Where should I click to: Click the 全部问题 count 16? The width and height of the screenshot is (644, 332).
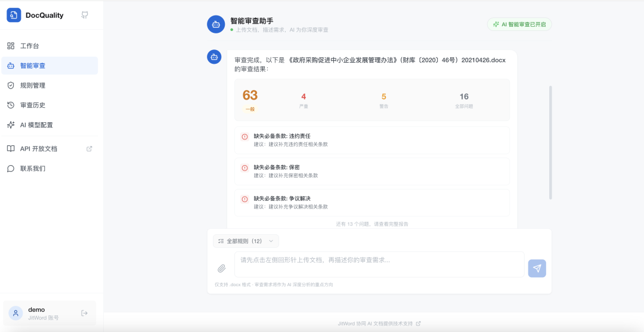pyautogui.click(x=464, y=97)
